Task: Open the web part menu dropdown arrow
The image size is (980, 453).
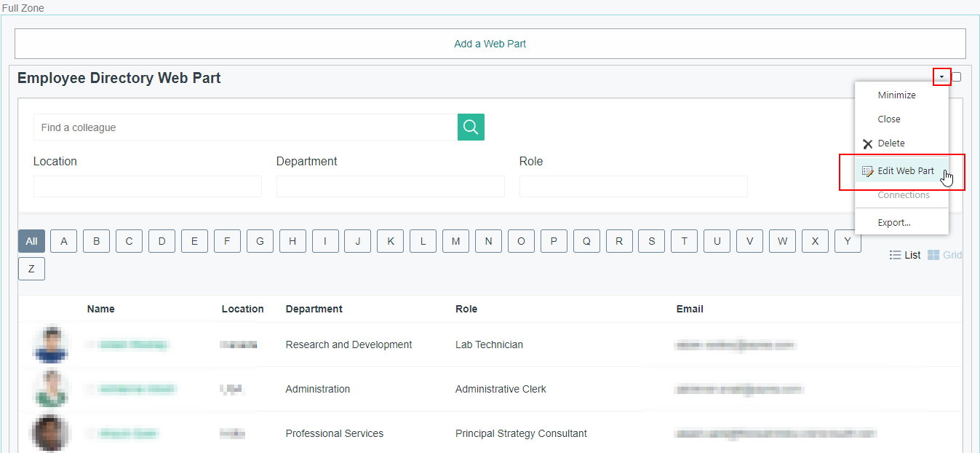Action: 941,76
